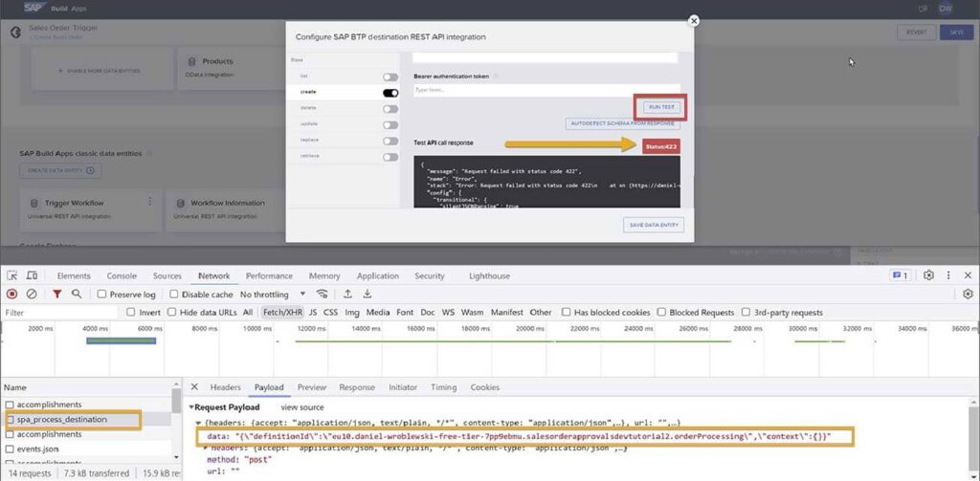Click the REVERT button
Viewport: 980px width, 481px height.
click(x=916, y=33)
